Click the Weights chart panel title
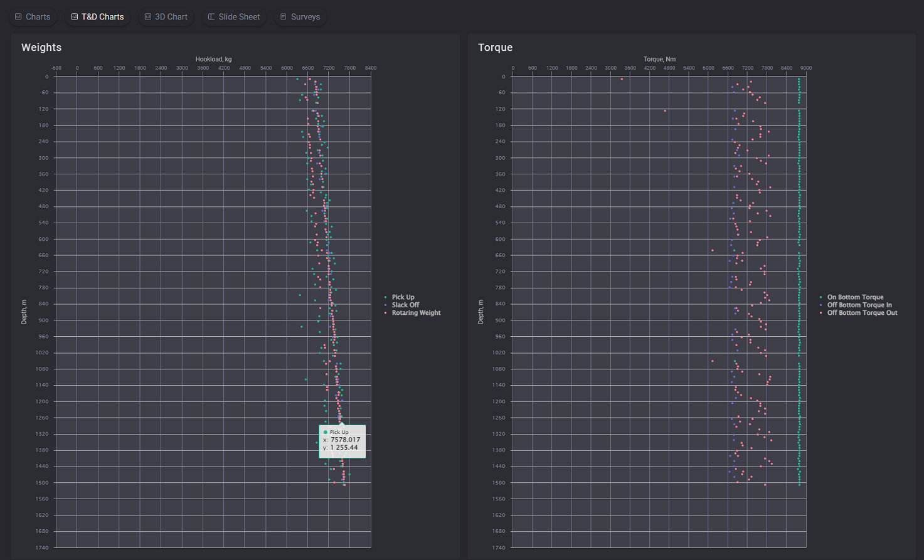 click(x=41, y=47)
